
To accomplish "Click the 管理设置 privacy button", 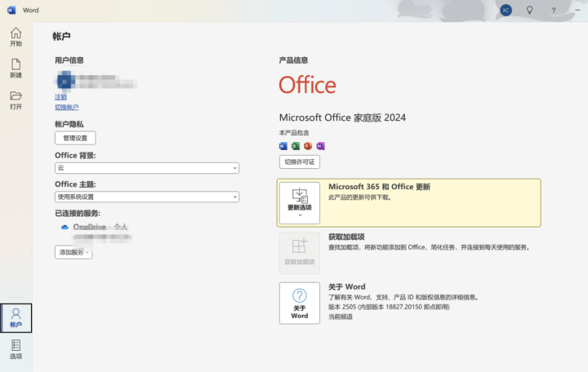I will tap(75, 138).
